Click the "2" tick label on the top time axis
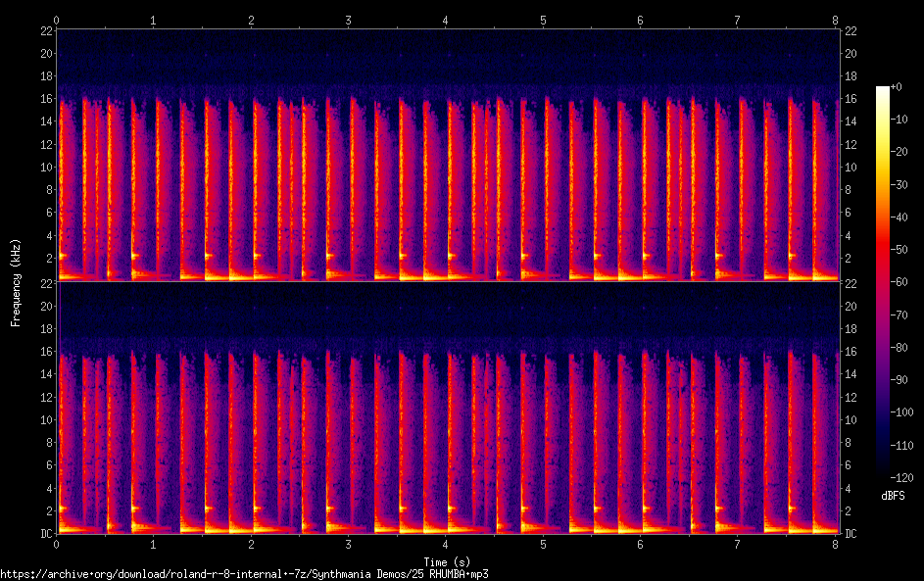The height and width of the screenshot is (581, 924). pyautogui.click(x=251, y=20)
